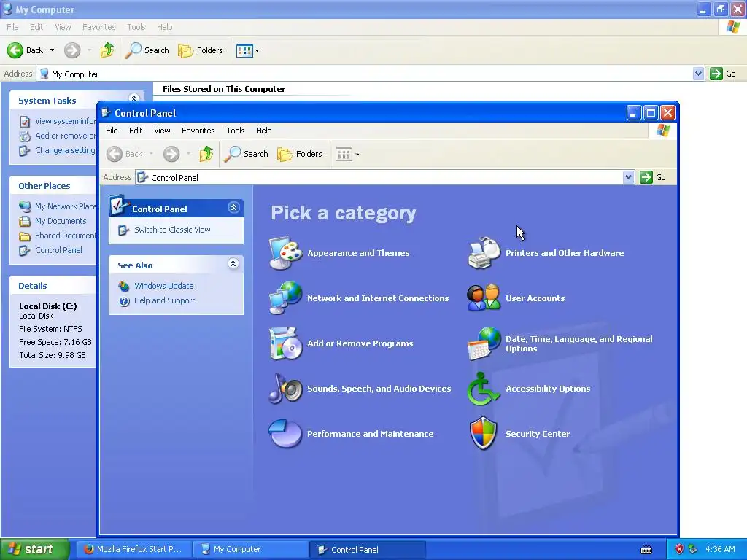Image resolution: width=747 pixels, height=560 pixels.
Task: Open Printers and Other Hardware icon
Action: coord(484,253)
